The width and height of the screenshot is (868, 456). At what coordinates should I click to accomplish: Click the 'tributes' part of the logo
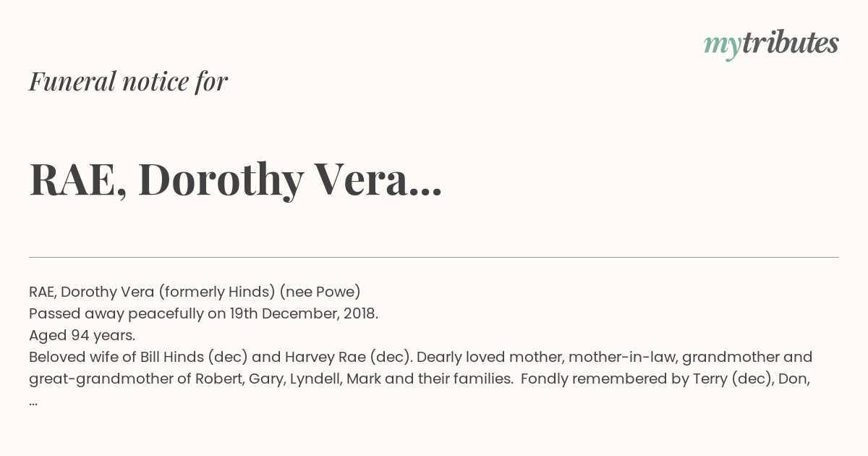790,43
